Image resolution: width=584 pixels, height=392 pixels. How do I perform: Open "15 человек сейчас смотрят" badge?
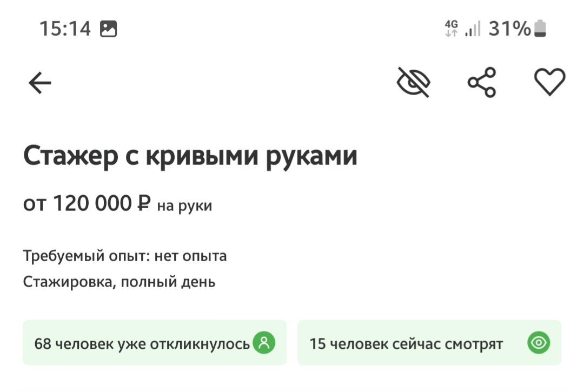406,343
